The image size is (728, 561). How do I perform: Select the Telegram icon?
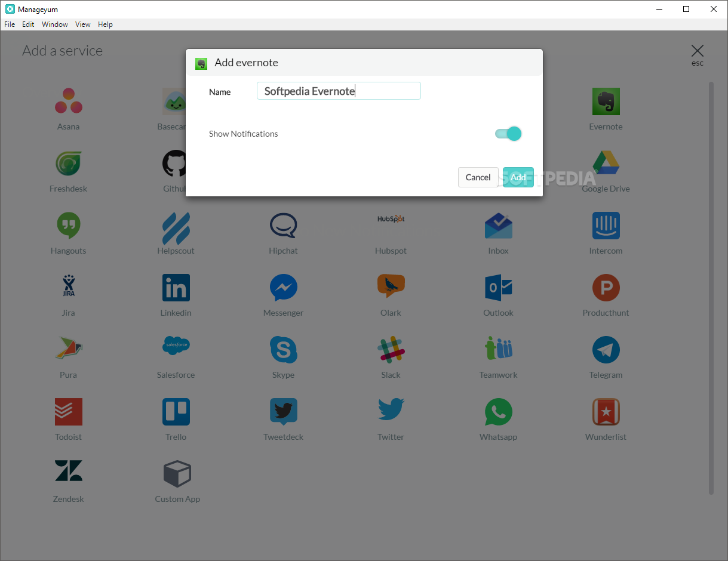(606, 350)
